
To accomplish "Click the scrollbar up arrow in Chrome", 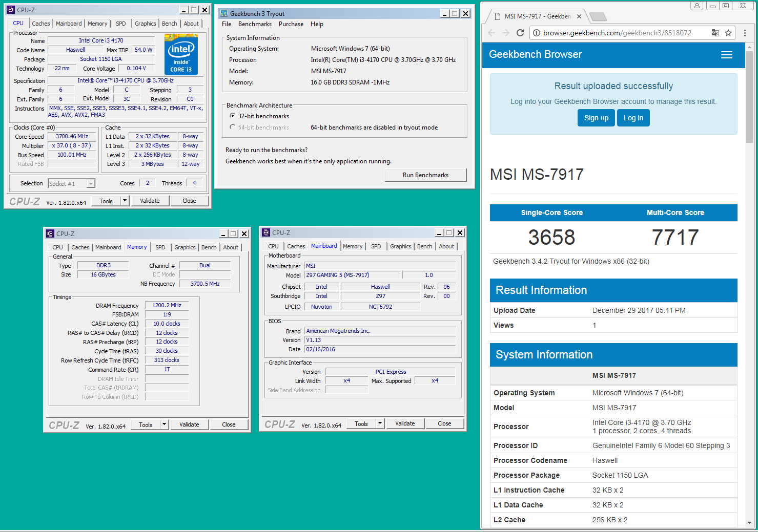I will [750, 47].
